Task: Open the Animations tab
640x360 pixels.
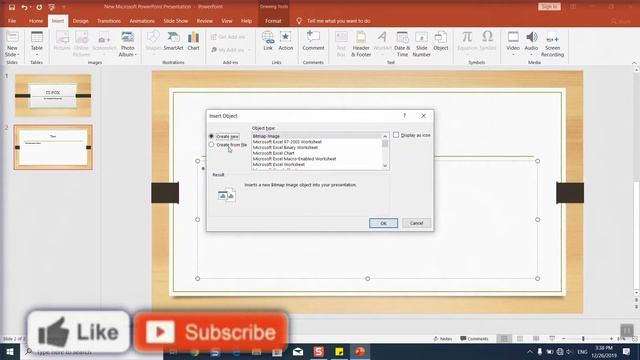Action: 142,21
